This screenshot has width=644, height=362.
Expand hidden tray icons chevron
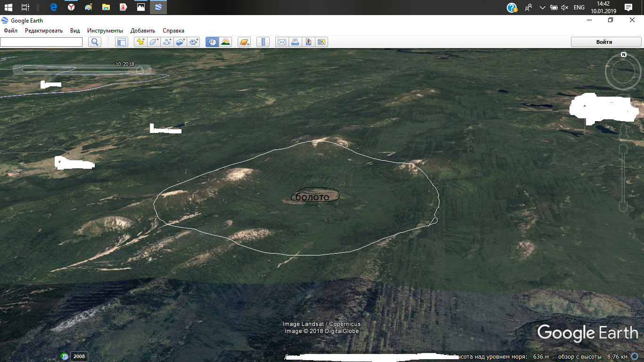pyautogui.click(x=542, y=8)
